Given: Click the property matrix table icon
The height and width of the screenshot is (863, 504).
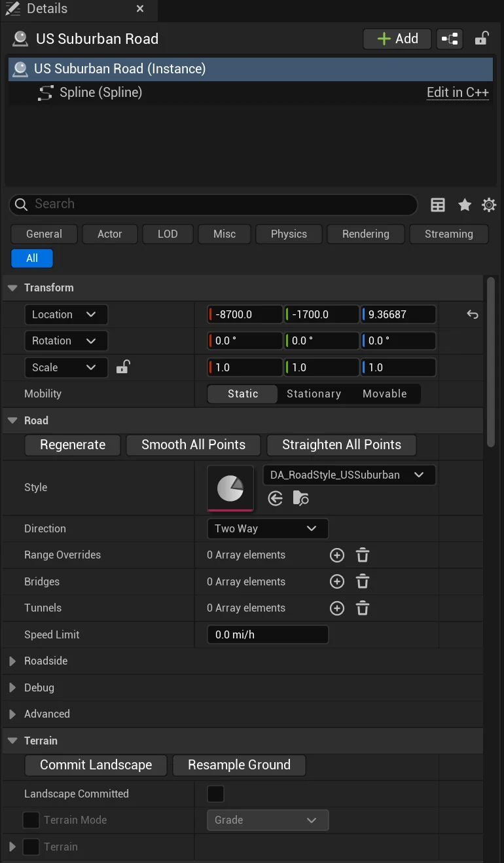Looking at the screenshot, I should pyautogui.click(x=438, y=205).
